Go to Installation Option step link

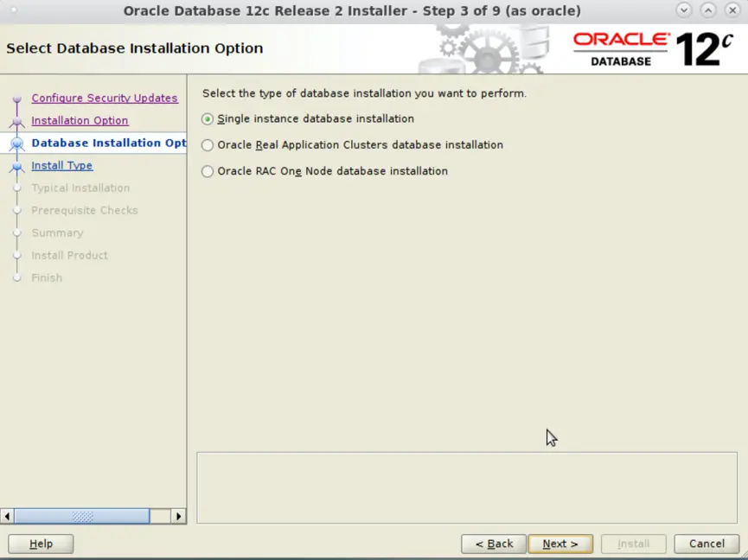click(80, 121)
